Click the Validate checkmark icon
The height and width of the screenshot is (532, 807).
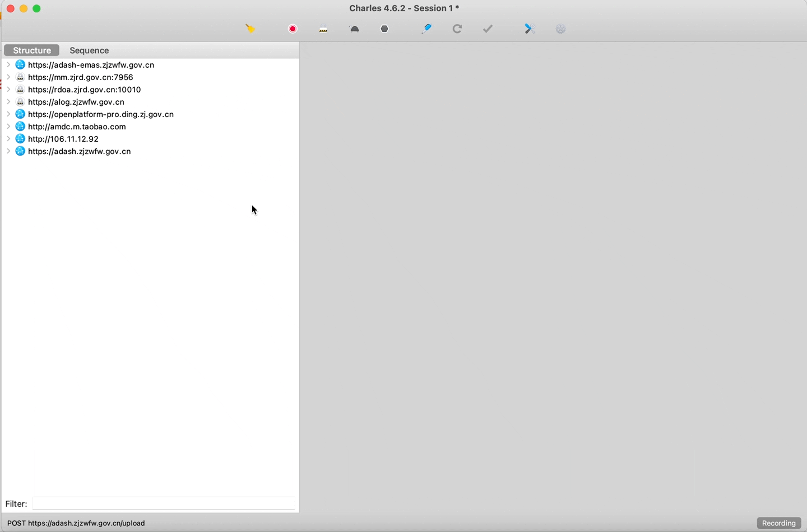[x=488, y=29]
